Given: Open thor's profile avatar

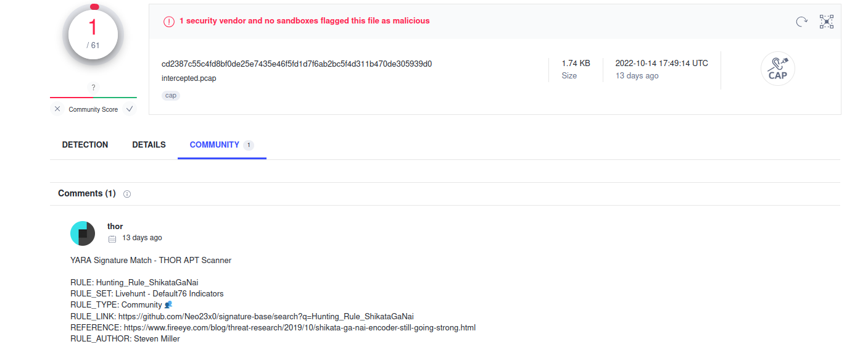Looking at the screenshot, I should tap(83, 233).
